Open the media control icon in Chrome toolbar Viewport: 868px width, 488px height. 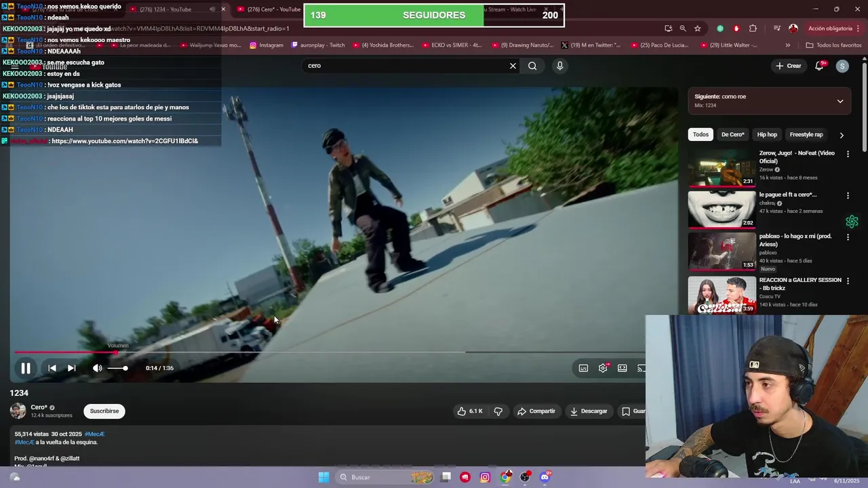pos(776,28)
